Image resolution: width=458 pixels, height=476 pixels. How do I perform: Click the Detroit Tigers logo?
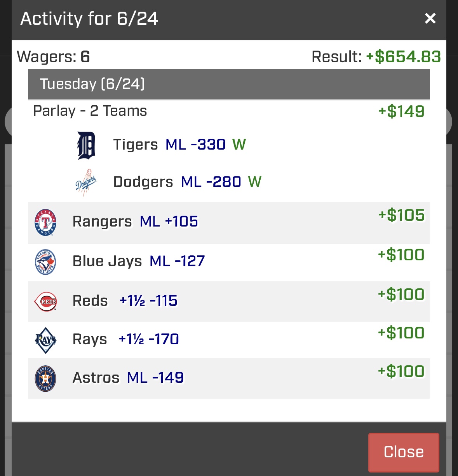[x=86, y=145]
